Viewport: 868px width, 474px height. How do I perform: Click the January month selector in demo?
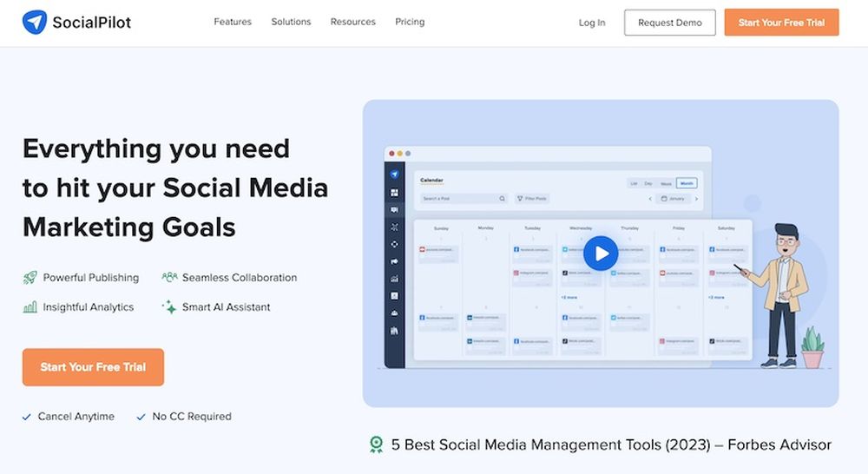click(x=674, y=198)
